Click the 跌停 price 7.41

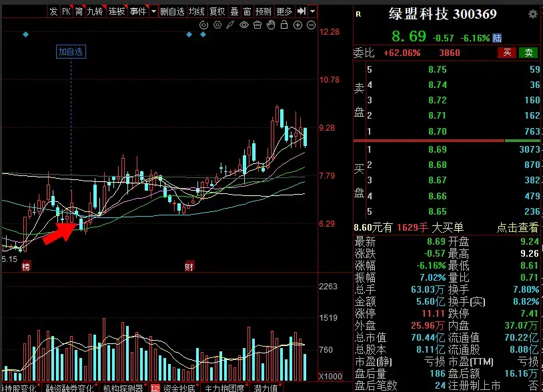coord(530,314)
